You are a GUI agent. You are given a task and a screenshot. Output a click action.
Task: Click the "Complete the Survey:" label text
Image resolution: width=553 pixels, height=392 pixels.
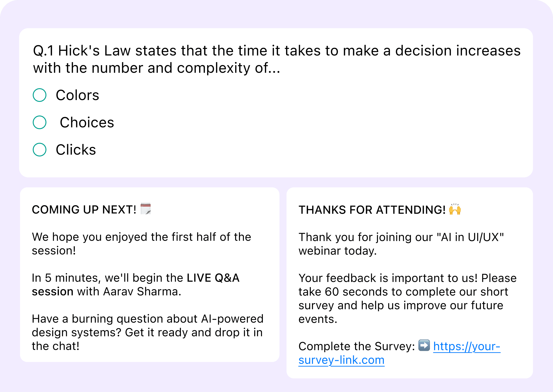point(357,346)
